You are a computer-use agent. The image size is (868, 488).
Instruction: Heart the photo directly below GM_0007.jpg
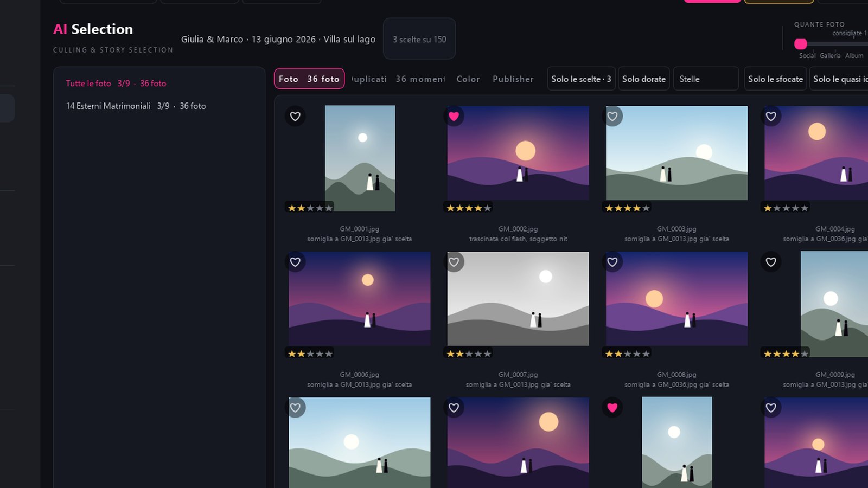[x=454, y=408]
